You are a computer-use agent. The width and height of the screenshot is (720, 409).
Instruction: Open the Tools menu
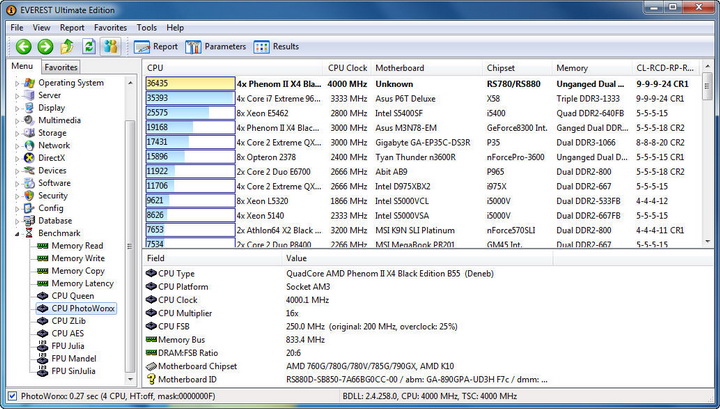[x=146, y=28]
